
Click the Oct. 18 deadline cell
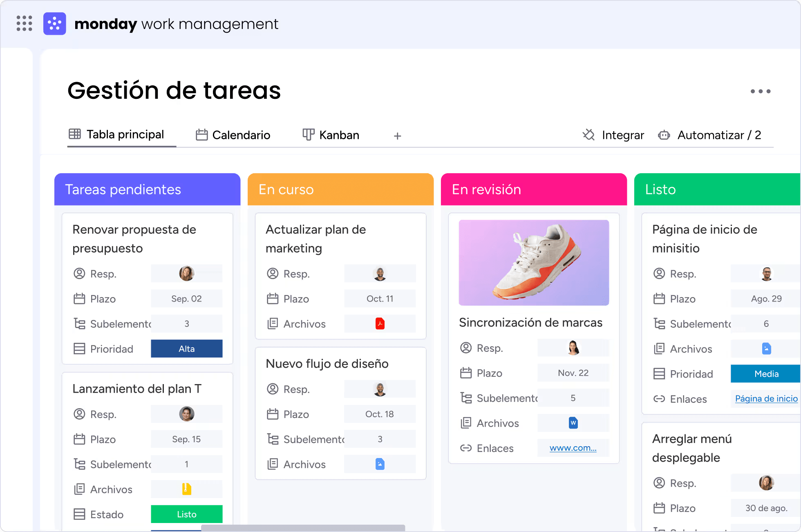click(380, 414)
